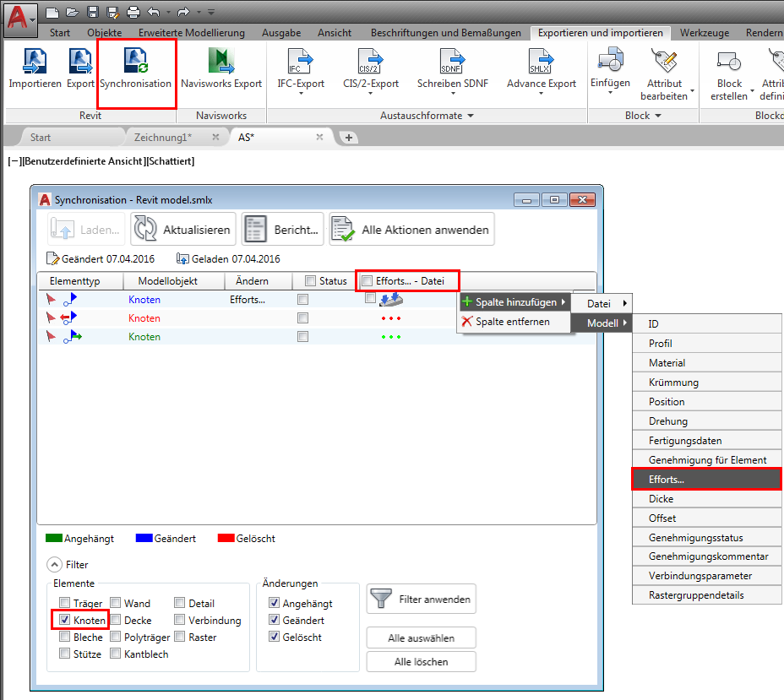The width and height of the screenshot is (784, 700).
Task: Uncheck the Angehängt changes filter
Action: [x=274, y=603]
